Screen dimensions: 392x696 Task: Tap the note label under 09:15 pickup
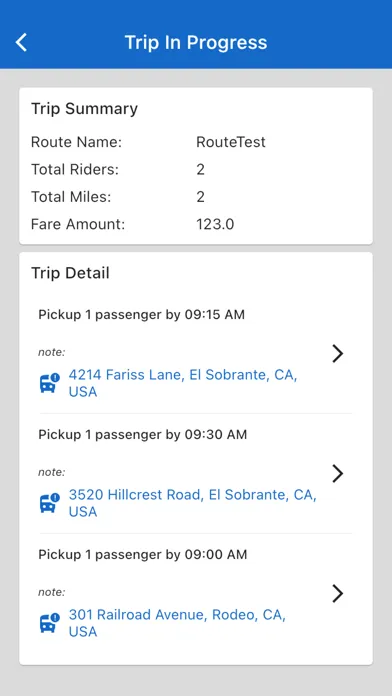51,352
